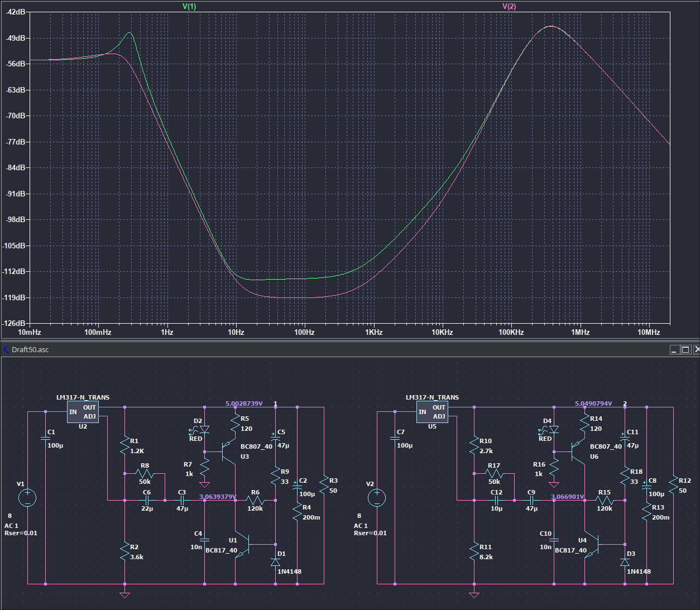Click the C4 10n capacitor label

(198, 534)
